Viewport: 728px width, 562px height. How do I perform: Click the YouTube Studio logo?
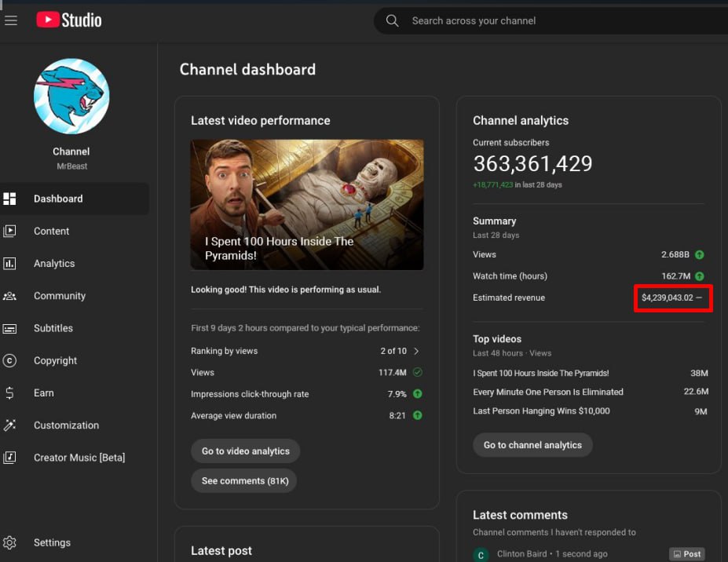(68, 20)
